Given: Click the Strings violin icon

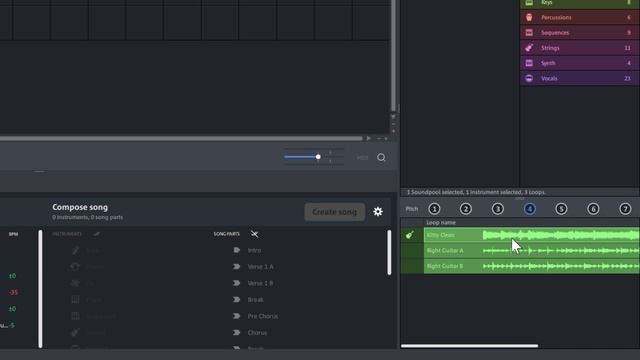Looking at the screenshot, I should point(529,48).
